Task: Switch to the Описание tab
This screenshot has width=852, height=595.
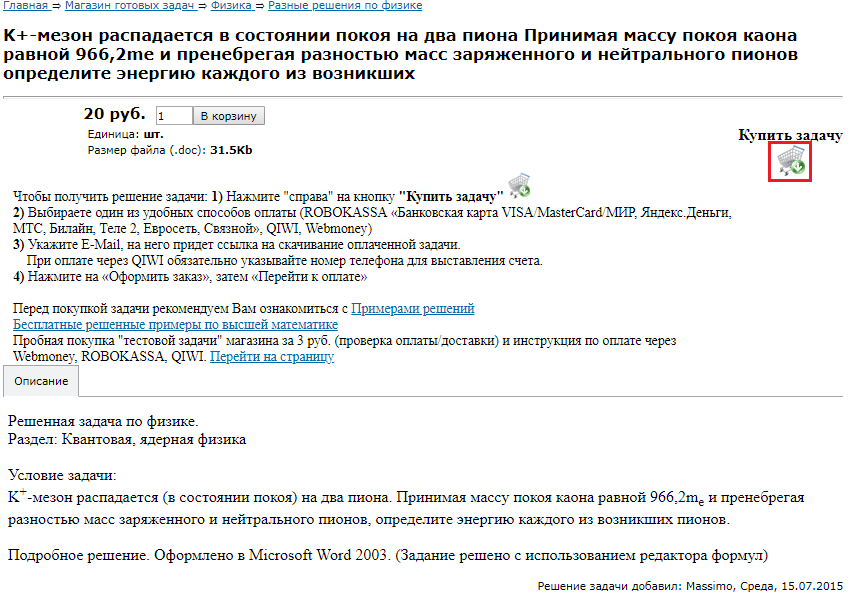Action: coord(39,381)
